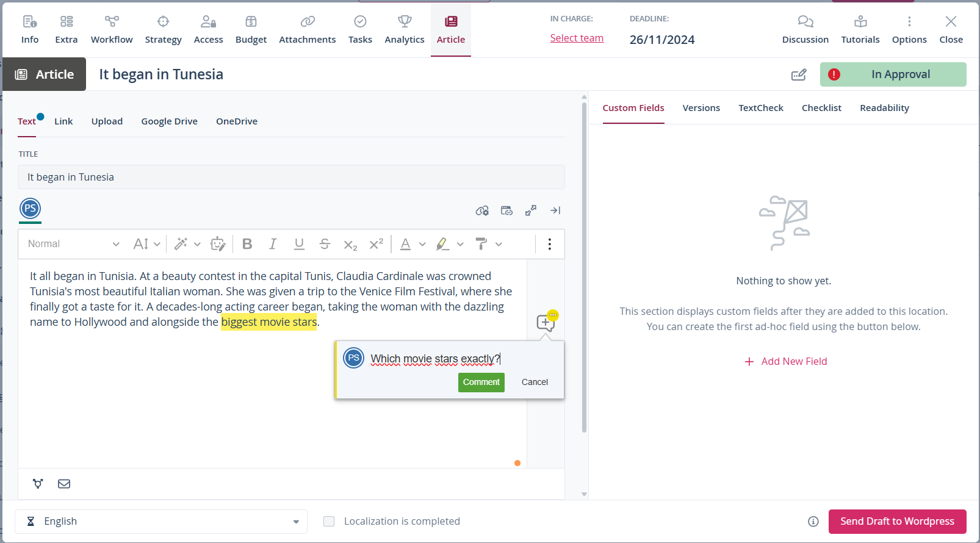Image resolution: width=980 pixels, height=543 pixels.
Task: Open the Normal paragraph style dropdown
Action: point(73,244)
